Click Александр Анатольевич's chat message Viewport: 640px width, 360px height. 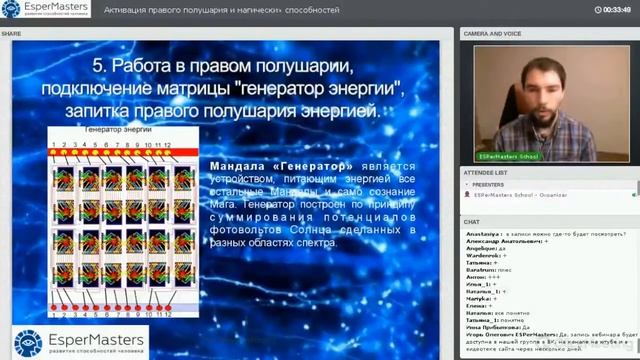click(507, 241)
